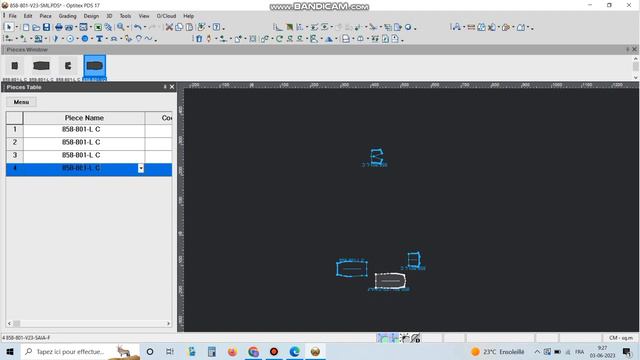Create a new blank file

pos(26,27)
